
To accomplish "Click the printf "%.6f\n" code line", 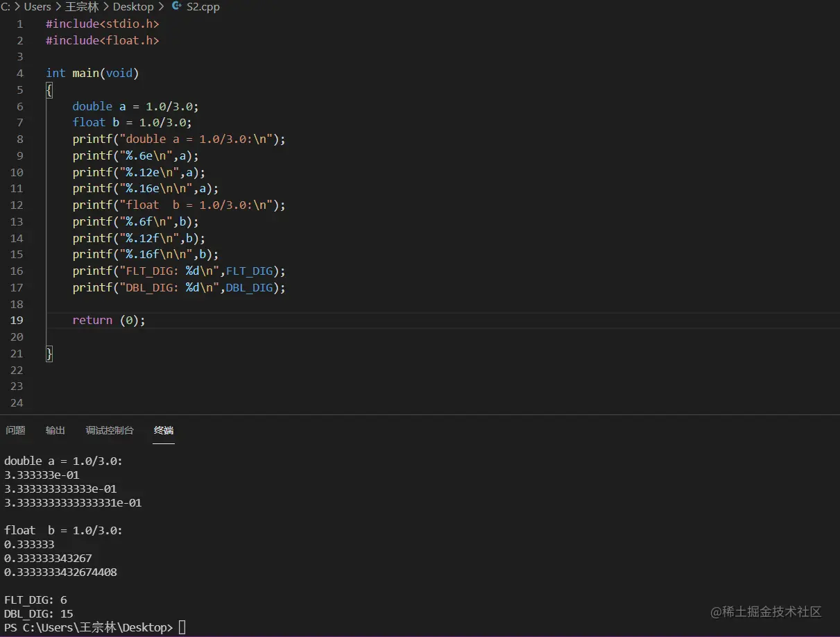I will tap(136, 221).
